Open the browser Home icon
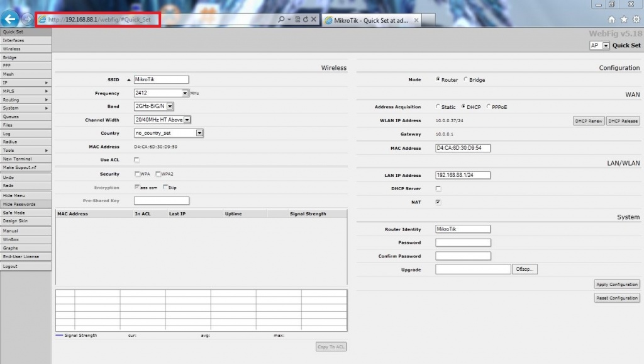 coord(612,20)
